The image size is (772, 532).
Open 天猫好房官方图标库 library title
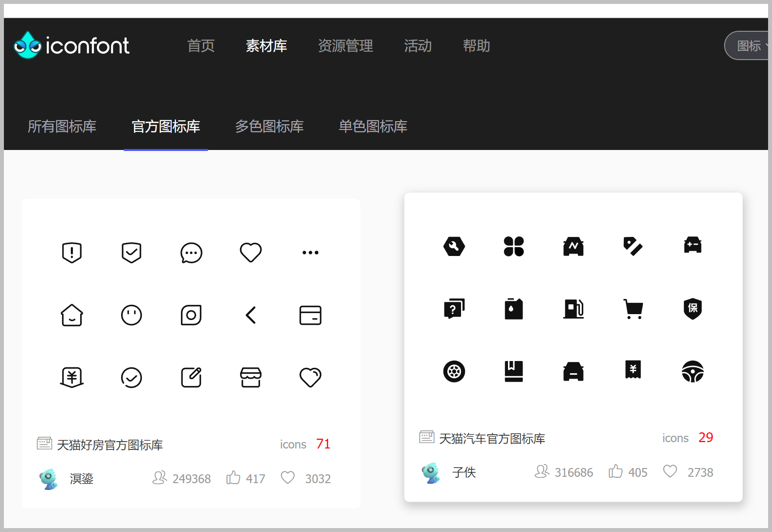pos(110,445)
